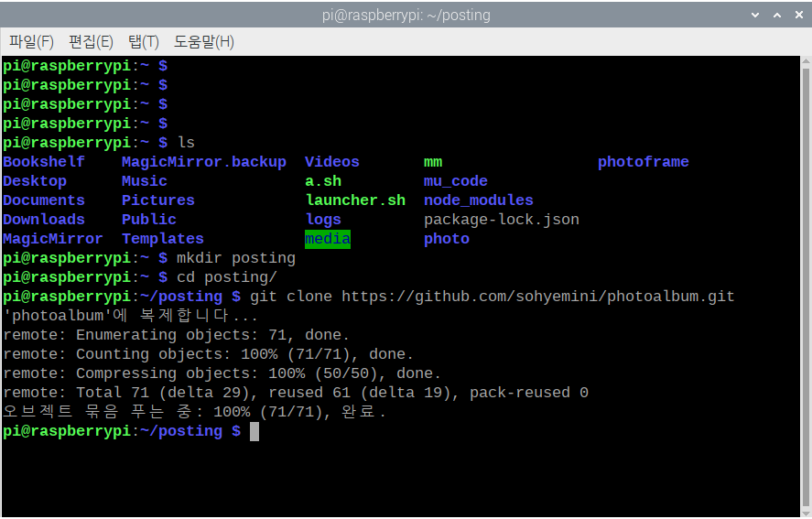Click the Templates directory name
Image resolution: width=812 pixels, height=519 pixels.
[163, 239]
